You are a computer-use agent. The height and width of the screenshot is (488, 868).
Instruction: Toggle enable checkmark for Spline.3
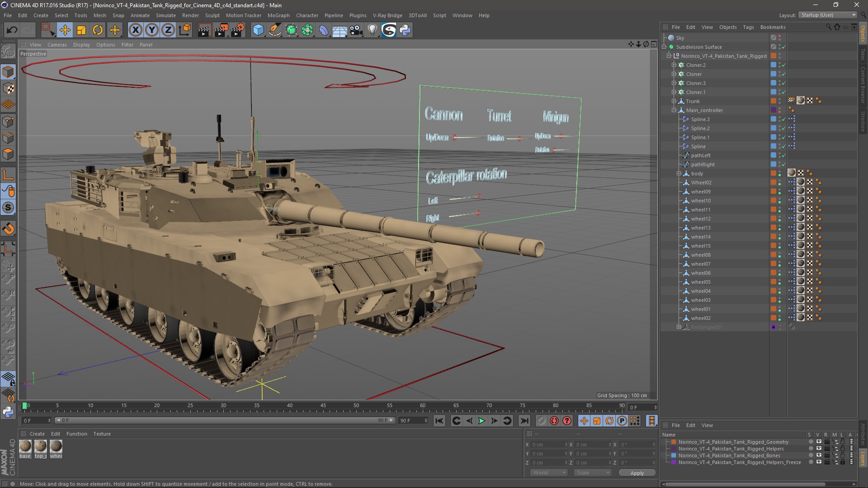[x=784, y=119]
